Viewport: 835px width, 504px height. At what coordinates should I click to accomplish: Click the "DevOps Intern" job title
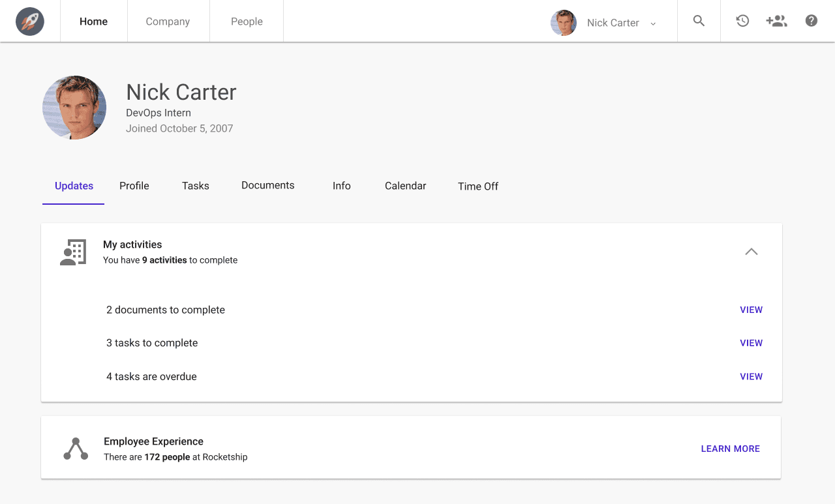tap(159, 113)
